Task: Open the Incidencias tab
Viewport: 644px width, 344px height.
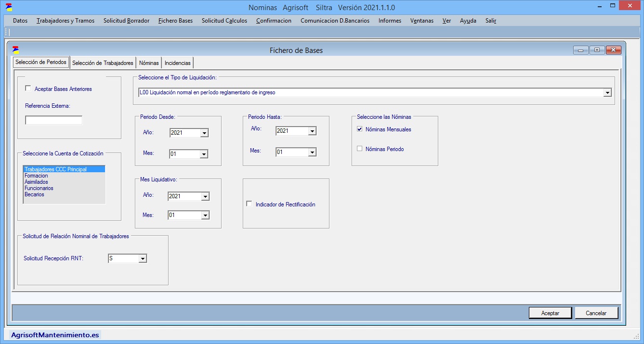Action: tap(177, 63)
